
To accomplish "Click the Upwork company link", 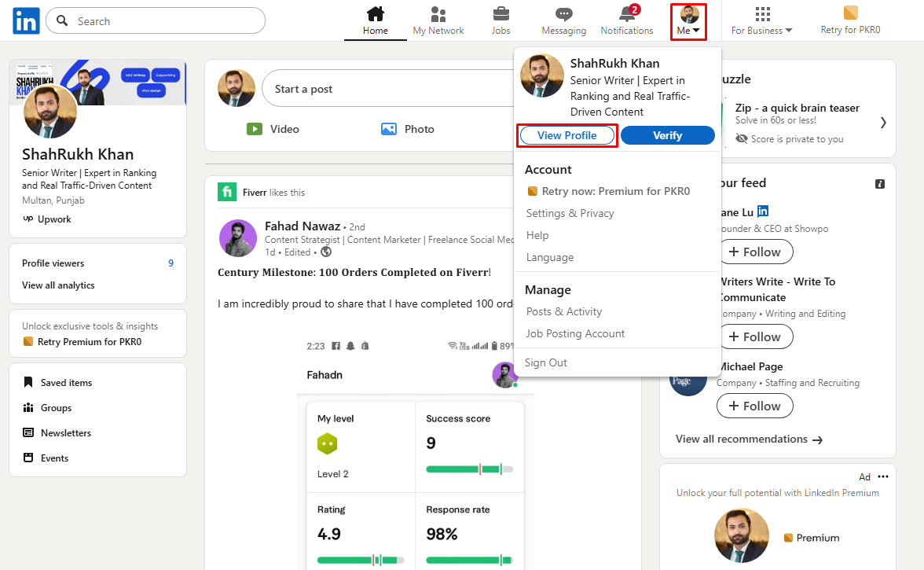I will (x=47, y=219).
